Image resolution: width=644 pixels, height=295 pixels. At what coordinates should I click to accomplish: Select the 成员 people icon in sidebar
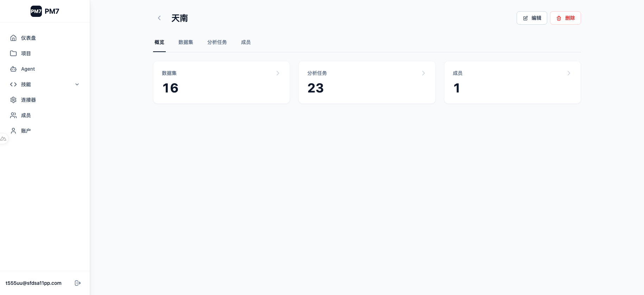click(x=13, y=115)
